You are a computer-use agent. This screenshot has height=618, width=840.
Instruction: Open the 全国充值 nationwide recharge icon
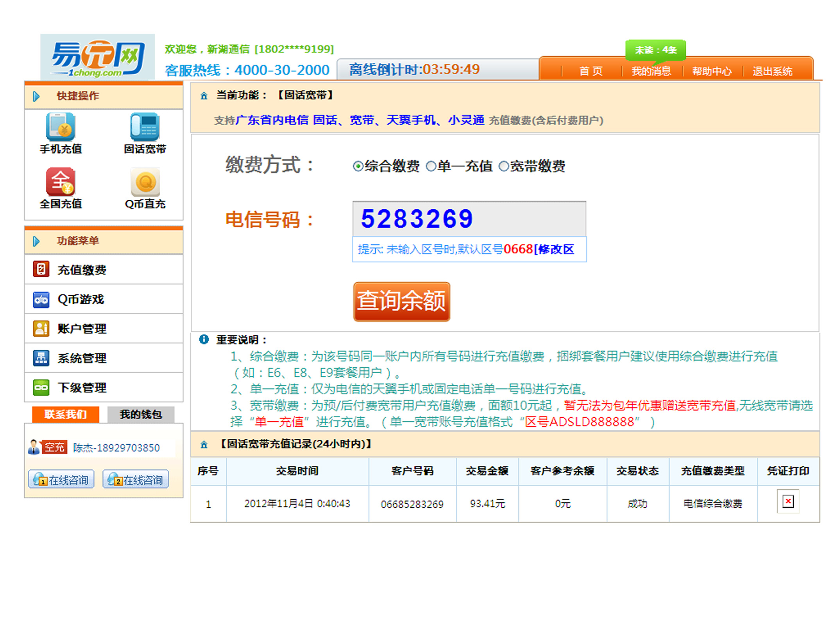(61, 182)
